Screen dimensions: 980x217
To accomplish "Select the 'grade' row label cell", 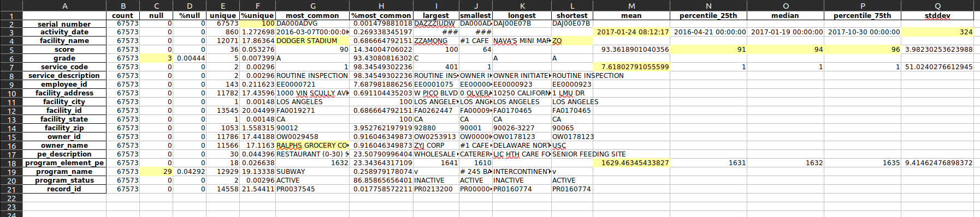I will [x=64, y=58].
